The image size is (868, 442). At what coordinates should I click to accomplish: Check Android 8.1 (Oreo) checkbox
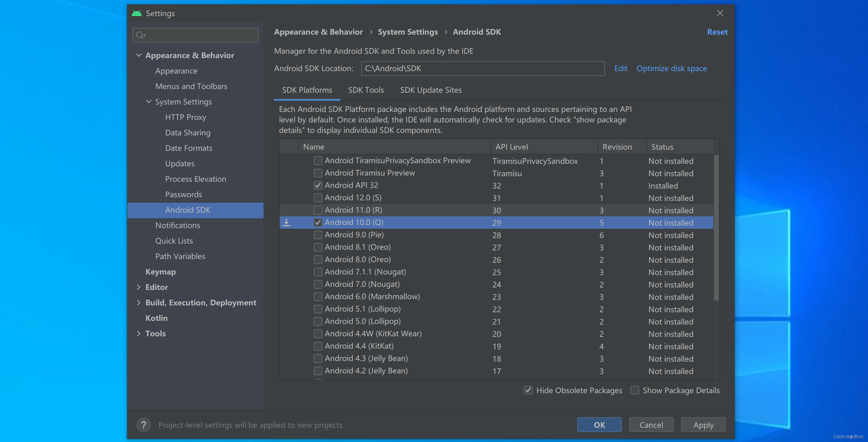(318, 247)
